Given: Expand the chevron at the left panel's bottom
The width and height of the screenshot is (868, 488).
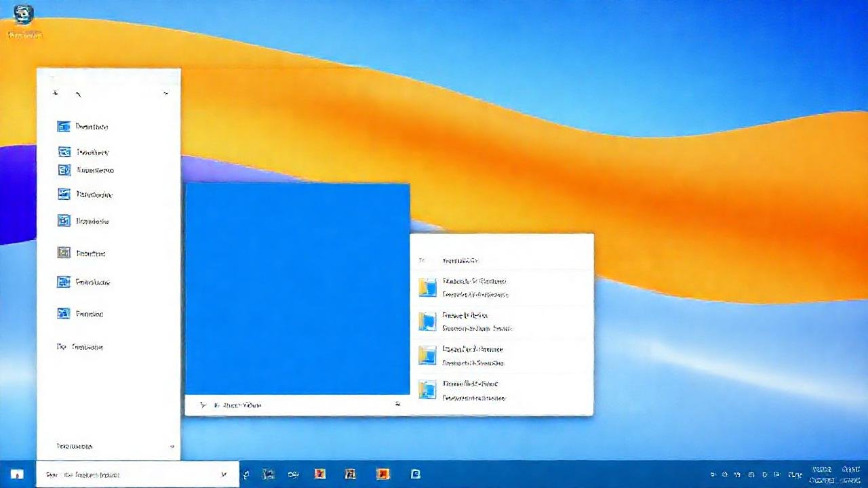Looking at the screenshot, I should (172, 447).
